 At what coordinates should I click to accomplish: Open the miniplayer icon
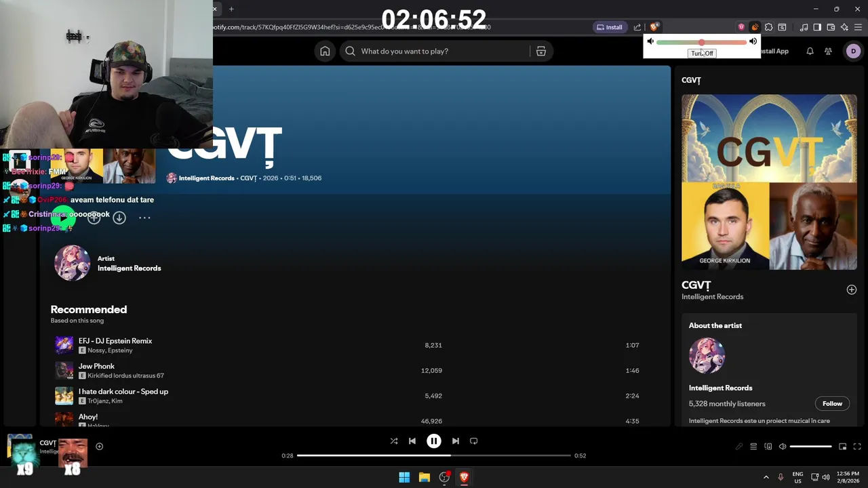(x=843, y=446)
